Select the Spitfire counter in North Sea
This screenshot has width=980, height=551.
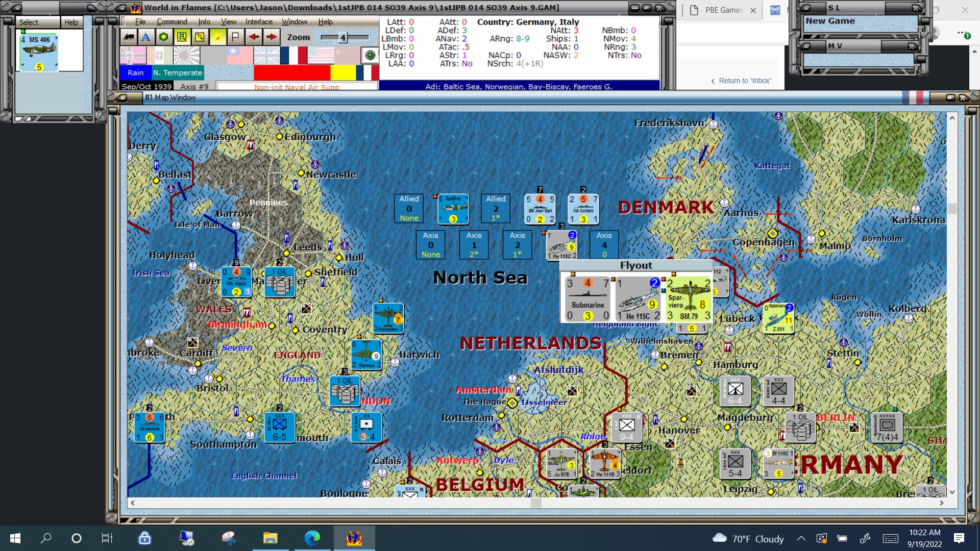(453, 209)
